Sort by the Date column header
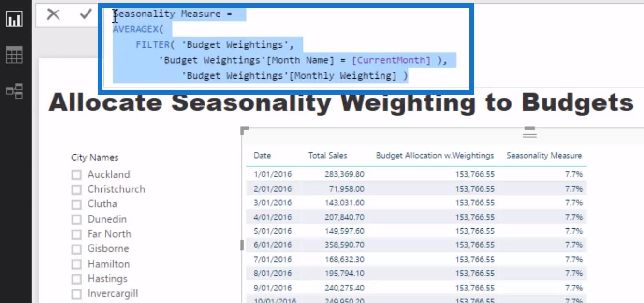This screenshot has height=303, width=644. pyautogui.click(x=262, y=155)
